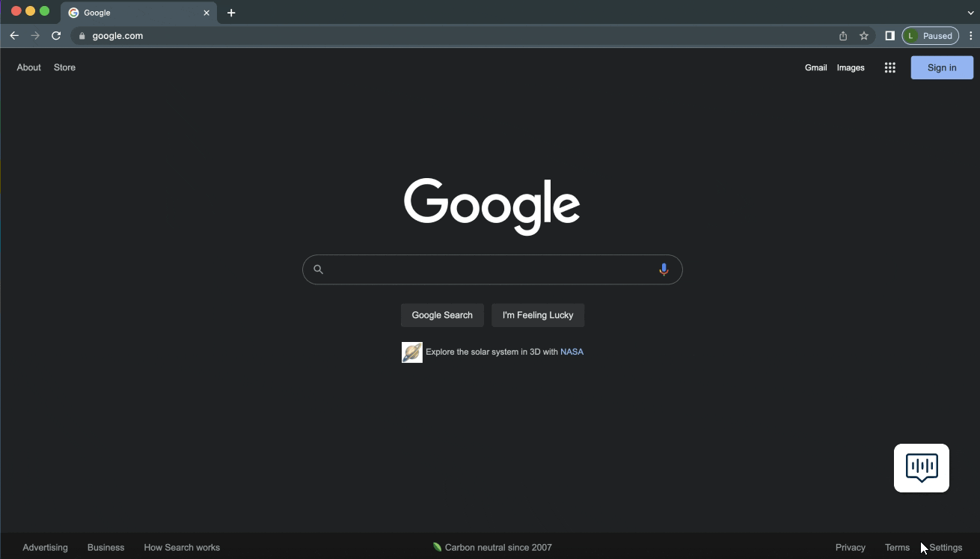Open the Google apps grid

click(x=889, y=67)
